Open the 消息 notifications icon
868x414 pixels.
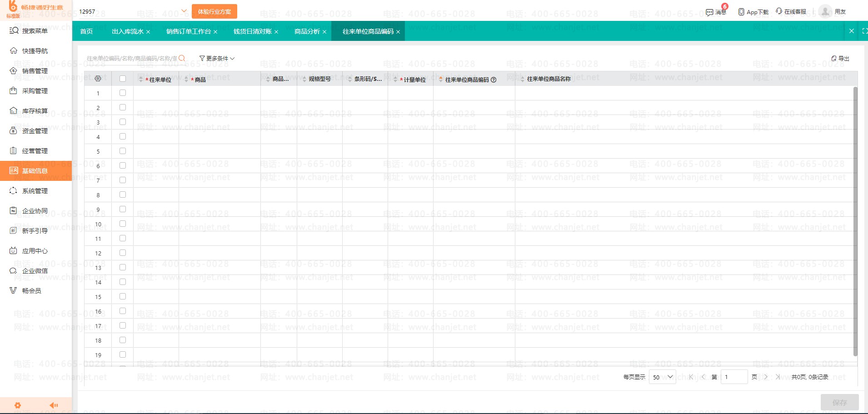click(709, 12)
